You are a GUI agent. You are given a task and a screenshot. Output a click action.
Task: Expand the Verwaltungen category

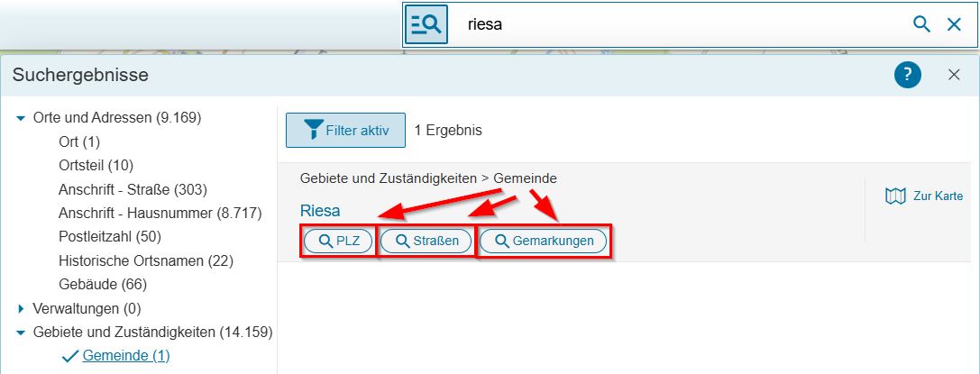(21, 308)
